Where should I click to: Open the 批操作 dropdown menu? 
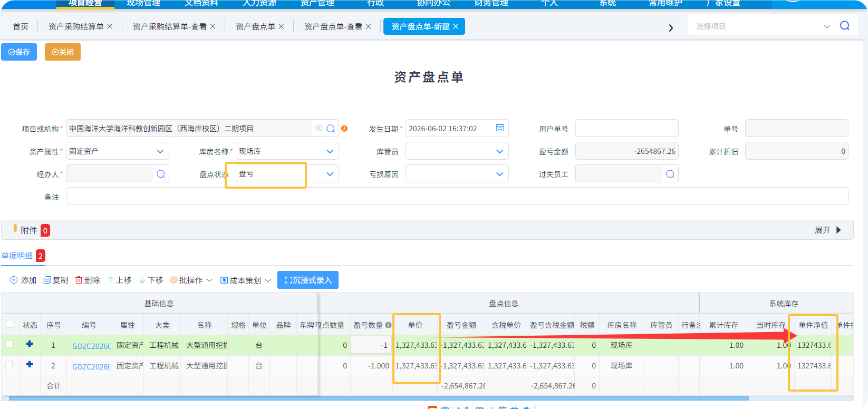click(x=191, y=280)
